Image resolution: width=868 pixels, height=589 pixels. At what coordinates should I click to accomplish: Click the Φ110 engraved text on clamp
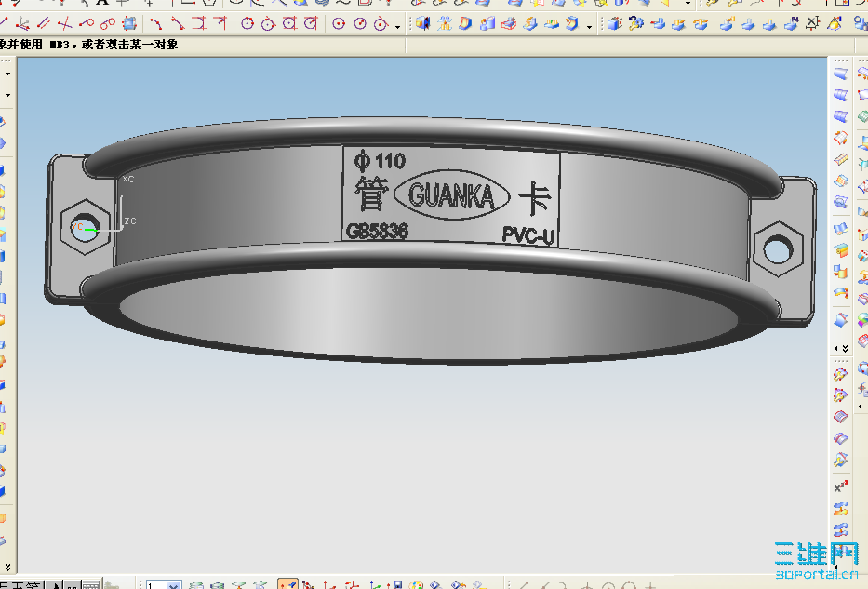pyautogui.click(x=381, y=161)
